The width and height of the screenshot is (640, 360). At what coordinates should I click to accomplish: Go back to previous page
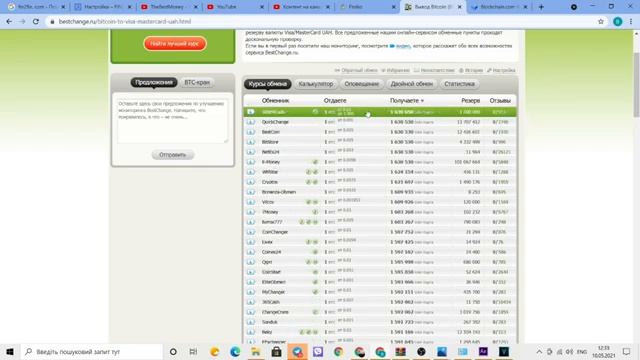tap(9, 22)
